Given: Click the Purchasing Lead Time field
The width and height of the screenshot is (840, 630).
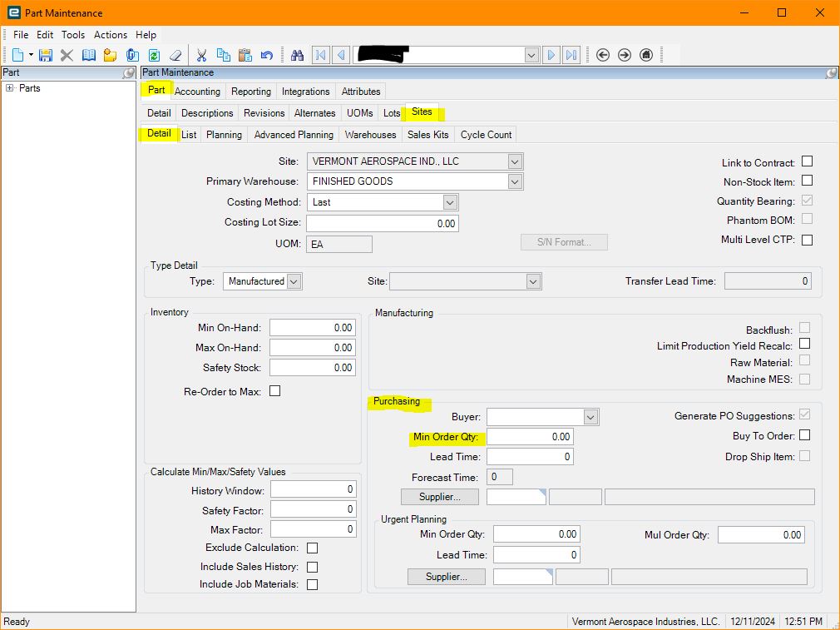Looking at the screenshot, I should [530, 457].
